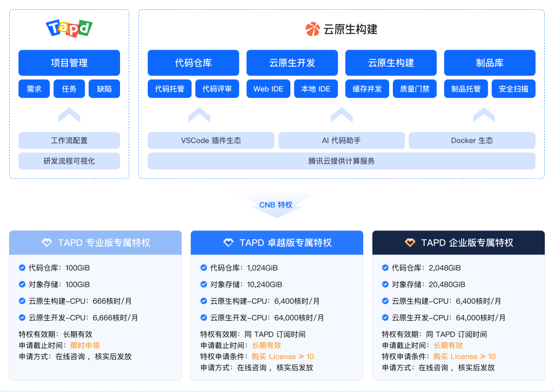Screen dimensions: 554x392
Task: Click 特权有效期：同 TAPD 订阅时间 in 卓越版 card
Action: point(253,334)
